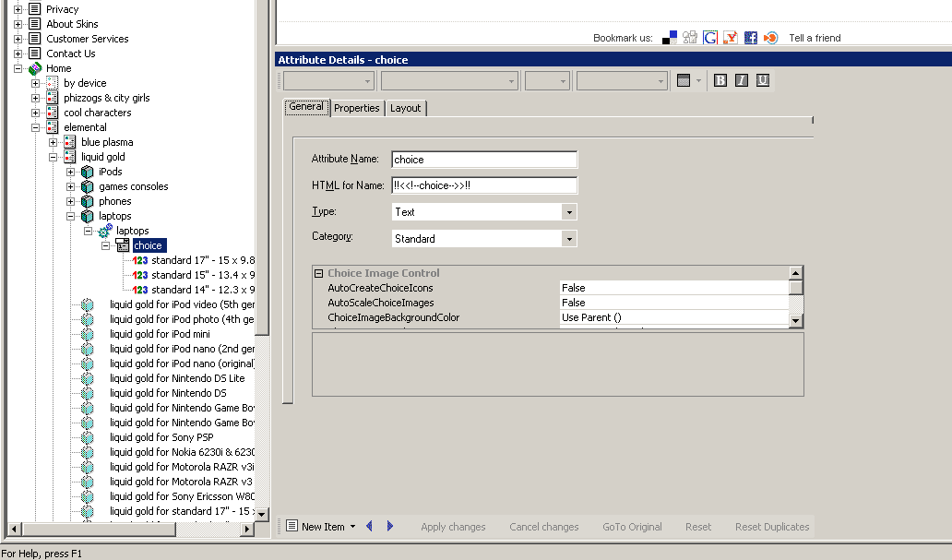Click the Google bookmark icon
Image resolution: width=952 pixels, height=560 pixels.
(710, 38)
